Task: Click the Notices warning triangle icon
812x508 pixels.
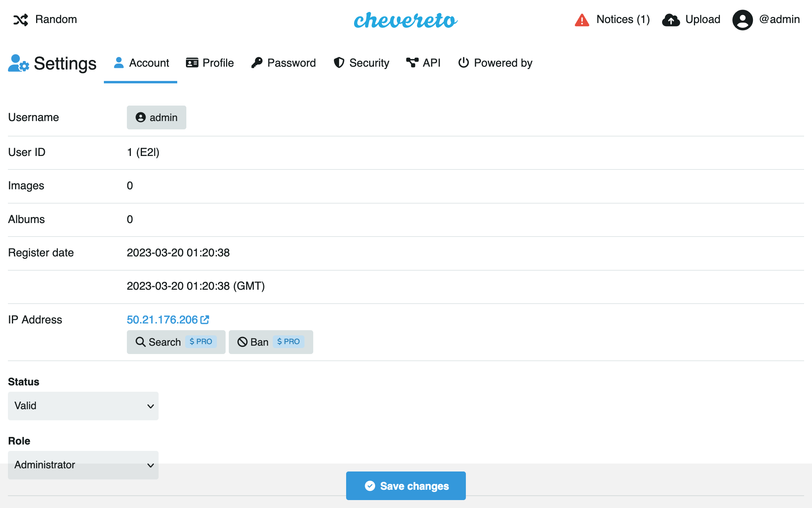Action: [582, 20]
